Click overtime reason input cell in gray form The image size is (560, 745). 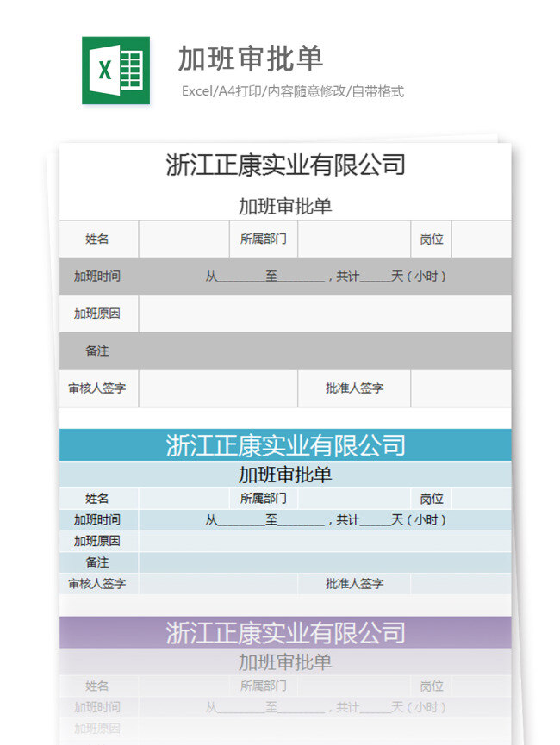tap(325, 314)
